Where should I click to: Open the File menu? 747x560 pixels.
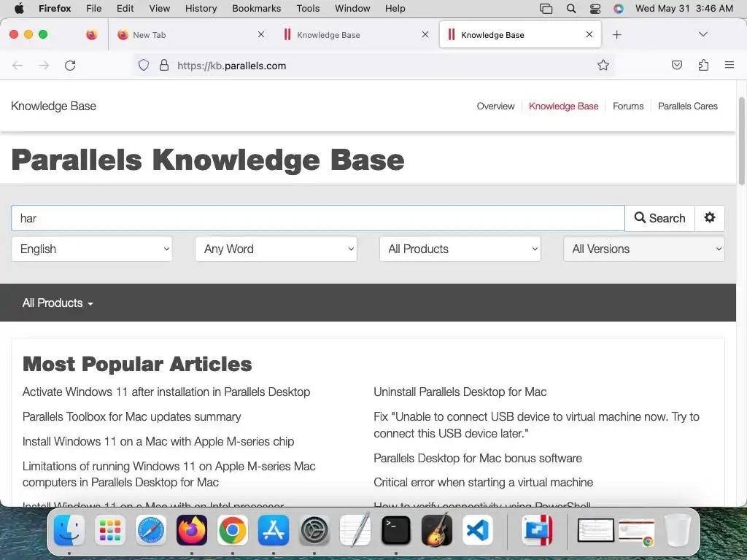(x=93, y=8)
